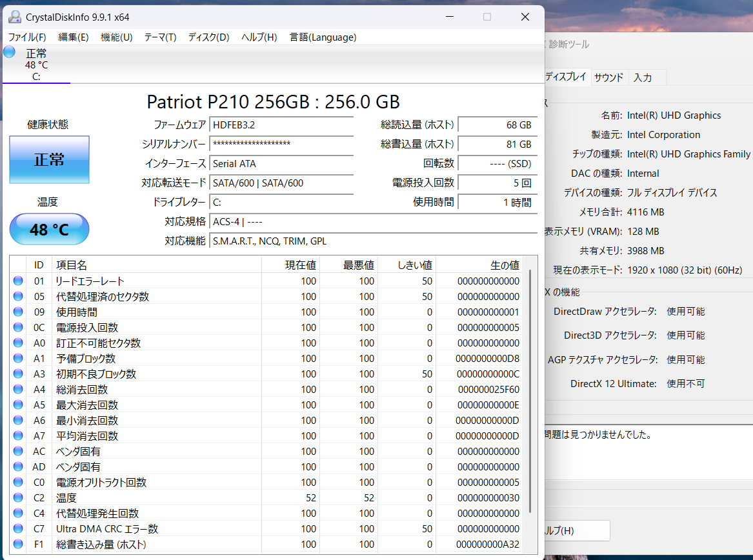
Task: Click the 正常 health status button
Action: (x=50, y=159)
